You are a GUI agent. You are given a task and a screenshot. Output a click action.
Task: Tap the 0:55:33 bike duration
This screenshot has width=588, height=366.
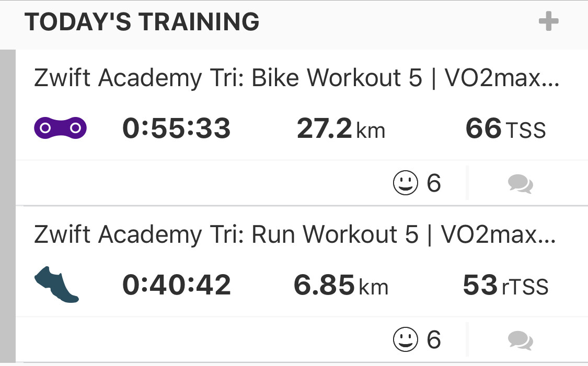click(x=177, y=129)
